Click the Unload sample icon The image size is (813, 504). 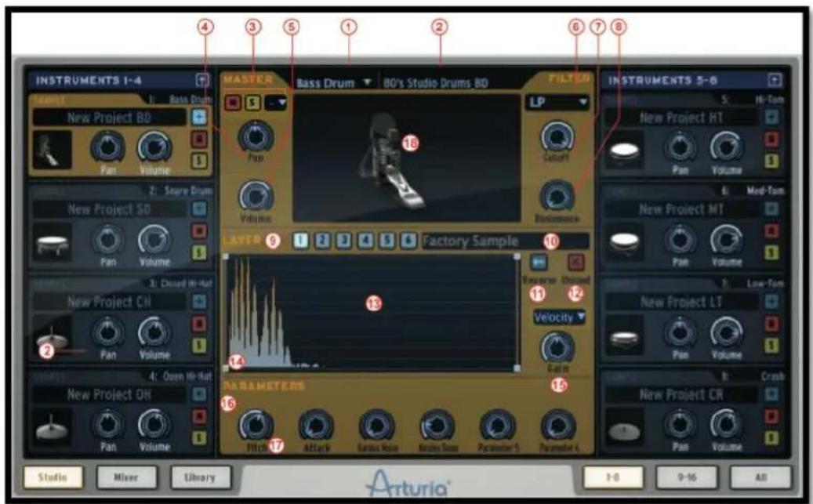click(x=575, y=263)
